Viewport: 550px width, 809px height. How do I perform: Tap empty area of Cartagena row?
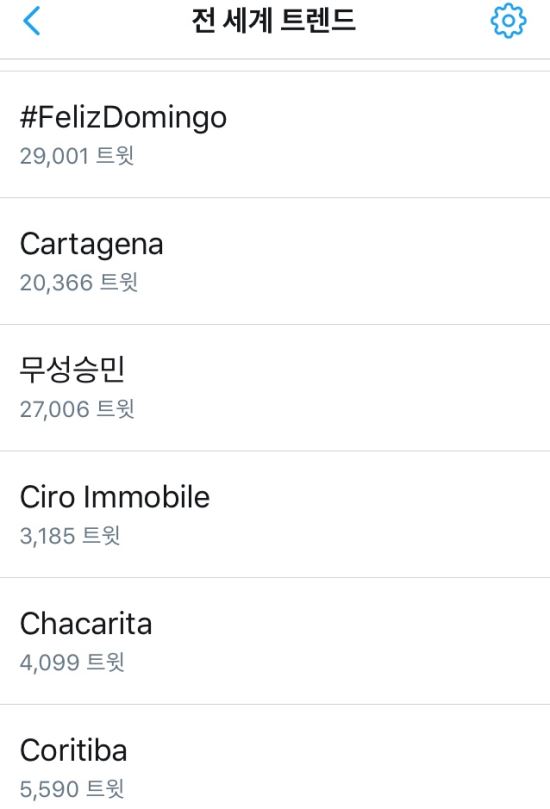[361, 261]
